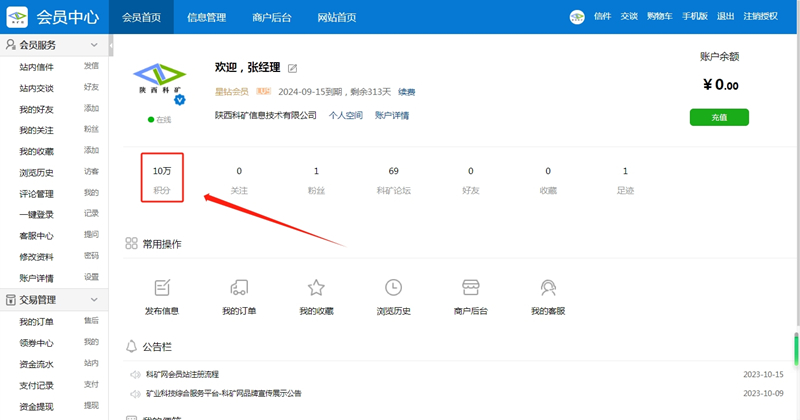Click the edit pencil icon beside 张经理

[x=293, y=68]
